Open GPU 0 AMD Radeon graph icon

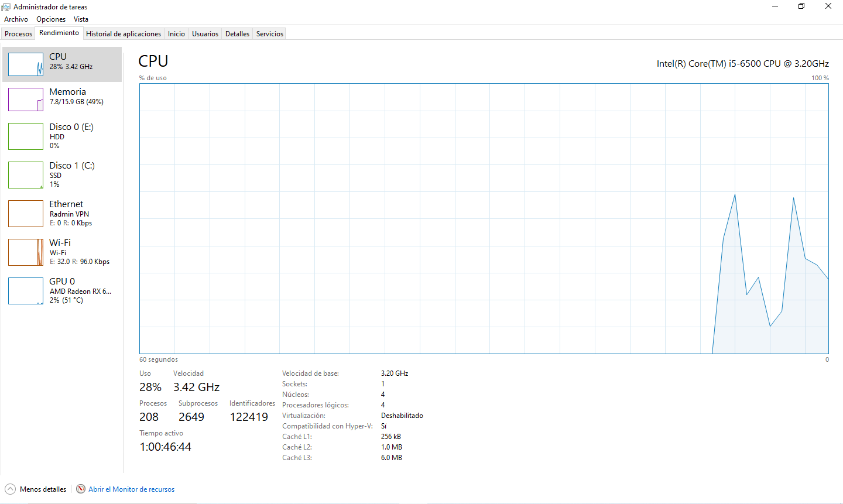pos(26,291)
